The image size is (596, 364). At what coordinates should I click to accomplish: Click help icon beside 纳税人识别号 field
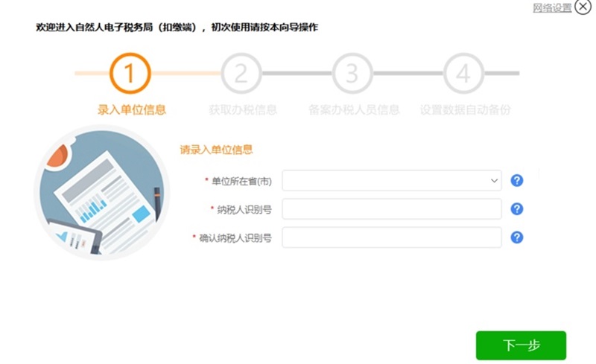click(x=516, y=209)
